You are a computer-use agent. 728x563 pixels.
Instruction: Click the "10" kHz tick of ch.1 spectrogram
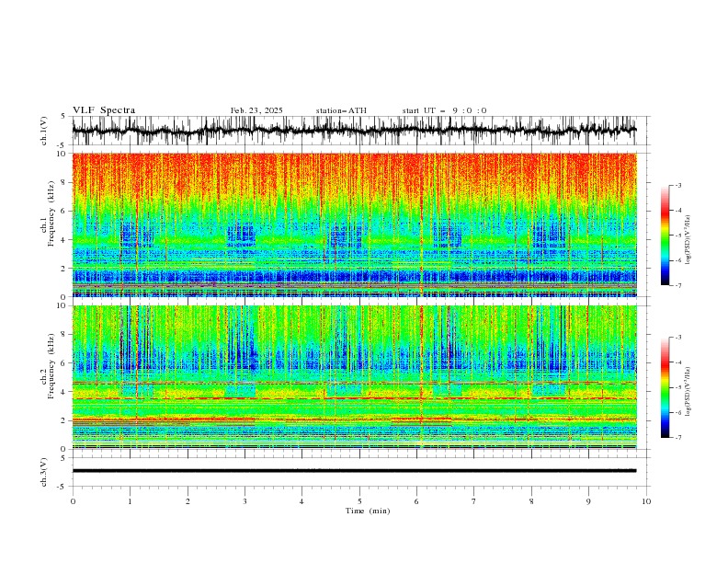click(x=62, y=154)
